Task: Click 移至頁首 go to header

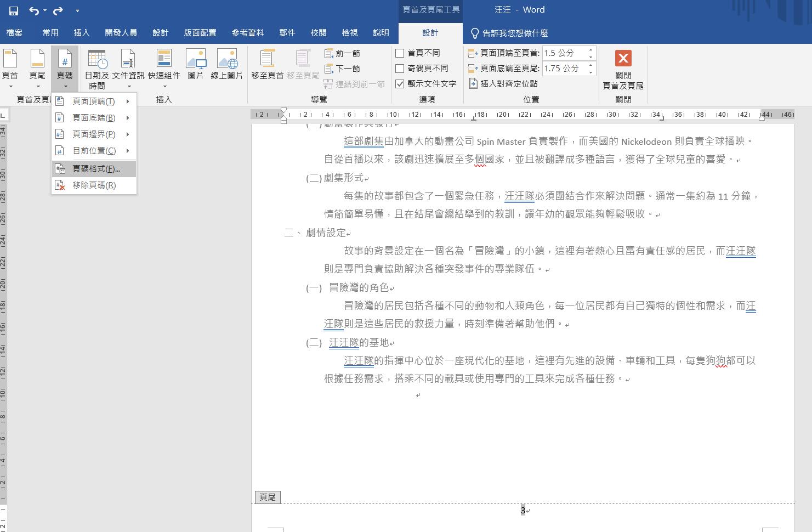Action: pyautogui.click(x=267, y=65)
